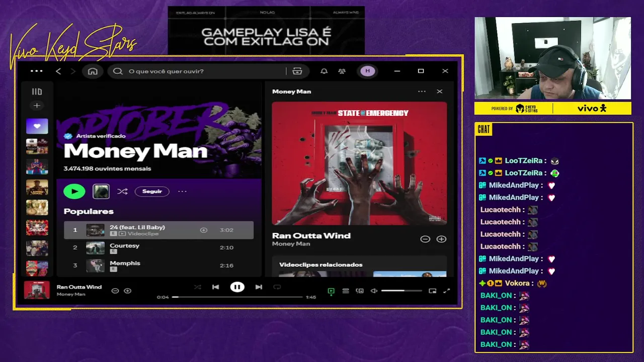Toggle shuffle in bottom player controls
This screenshot has width=644, height=362.
click(198, 287)
